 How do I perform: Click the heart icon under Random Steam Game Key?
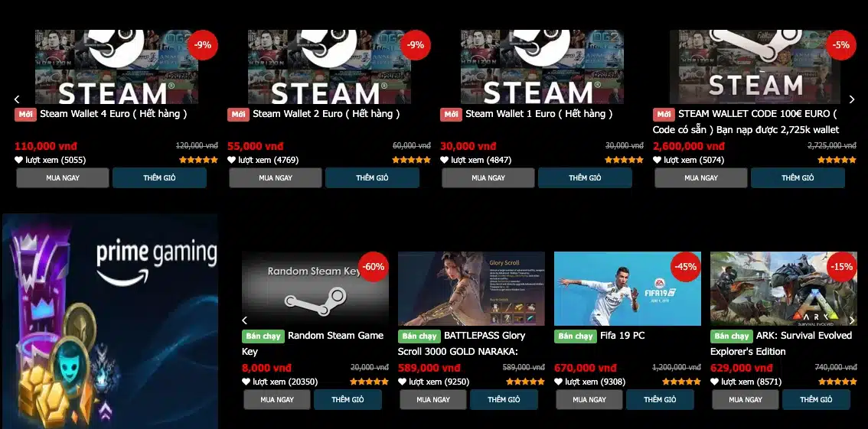pos(246,382)
